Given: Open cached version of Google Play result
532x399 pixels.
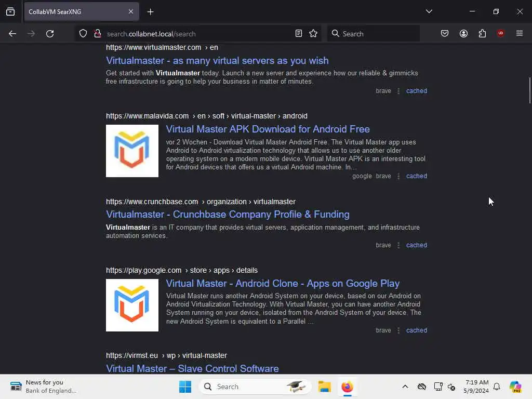Looking at the screenshot, I should point(417,330).
